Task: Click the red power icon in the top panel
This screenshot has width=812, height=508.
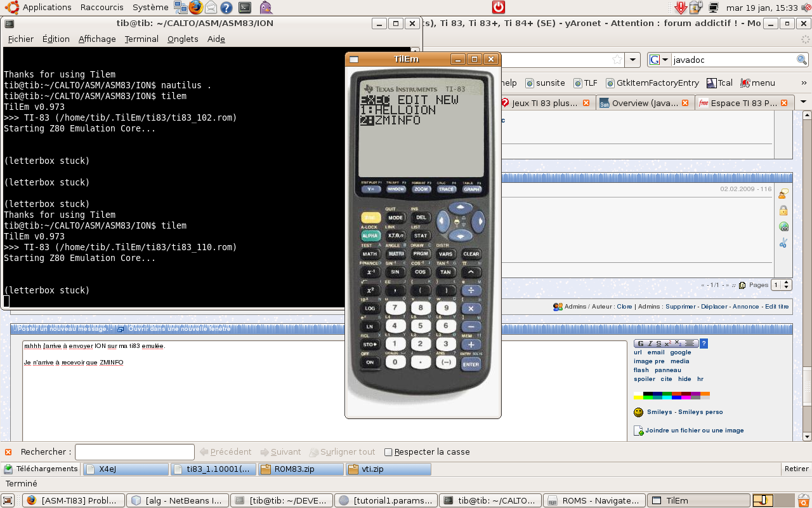Action: click(x=499, y=8)
